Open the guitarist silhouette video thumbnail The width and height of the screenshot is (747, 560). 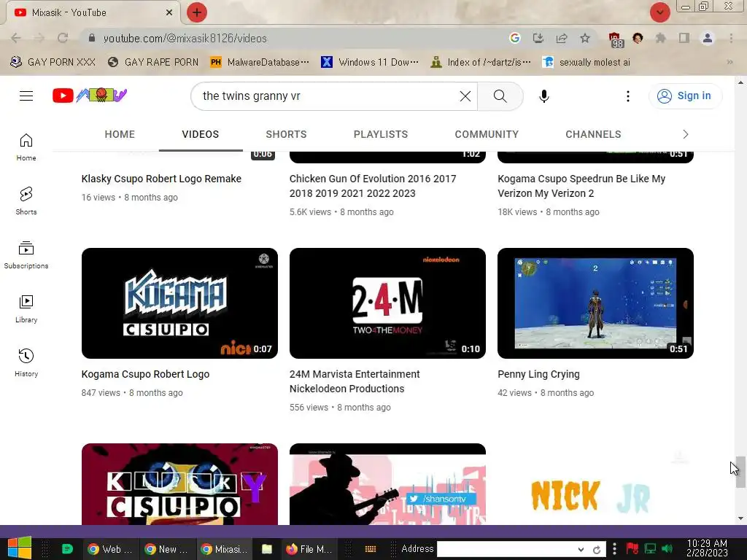387,484
